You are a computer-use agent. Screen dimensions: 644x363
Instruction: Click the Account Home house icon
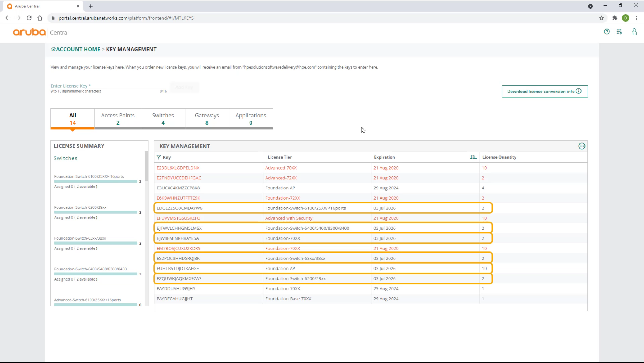click(x=53, y=49)
